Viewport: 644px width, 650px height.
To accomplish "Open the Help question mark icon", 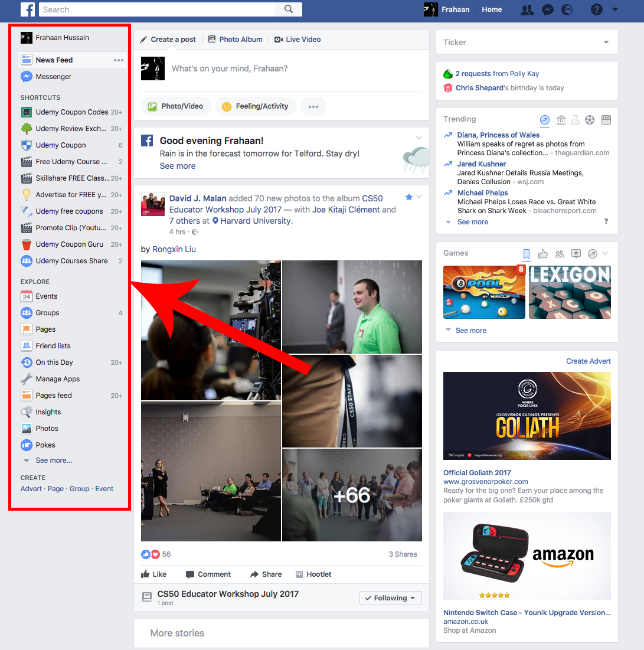I will tap(596, 9).
